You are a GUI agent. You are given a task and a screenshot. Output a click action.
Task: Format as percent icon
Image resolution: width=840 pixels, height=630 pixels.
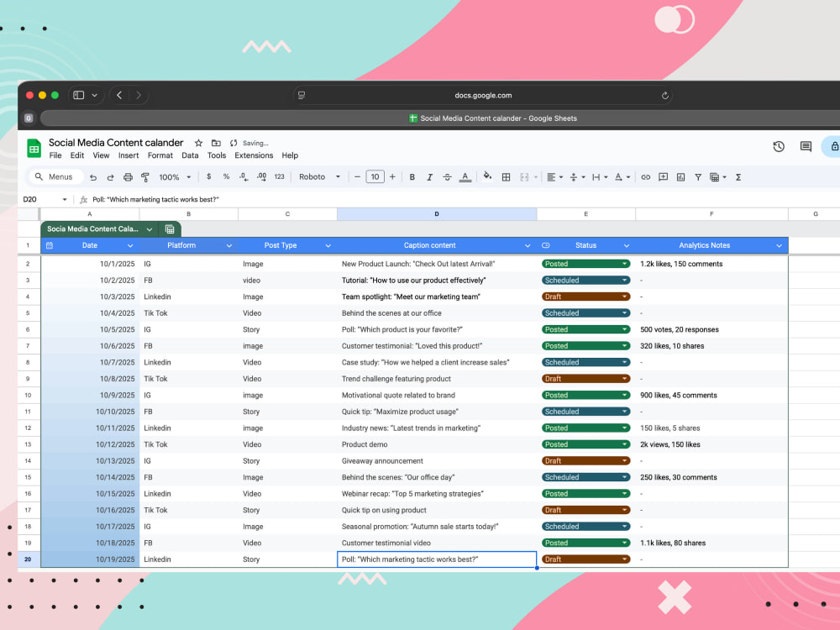(x=226, y=176)
